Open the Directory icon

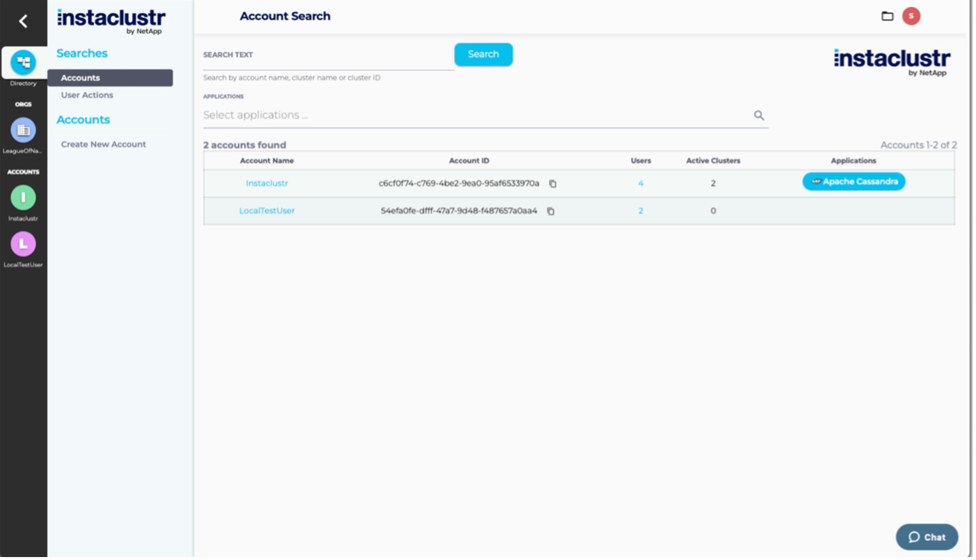tap(23, 63)
